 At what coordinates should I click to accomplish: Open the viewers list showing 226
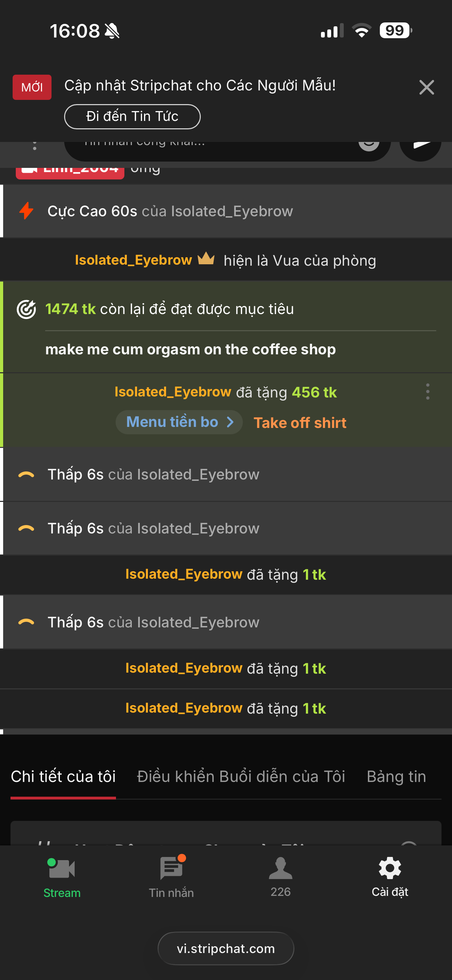(280, 869)
